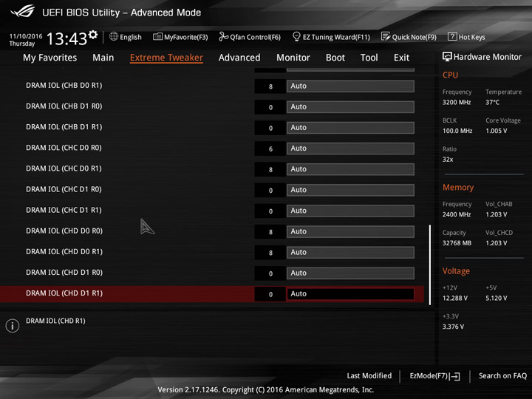The width and height of the screenshot is (532, 399).
Task: Open the Monitor tab
Action: (x=293, y=58)
